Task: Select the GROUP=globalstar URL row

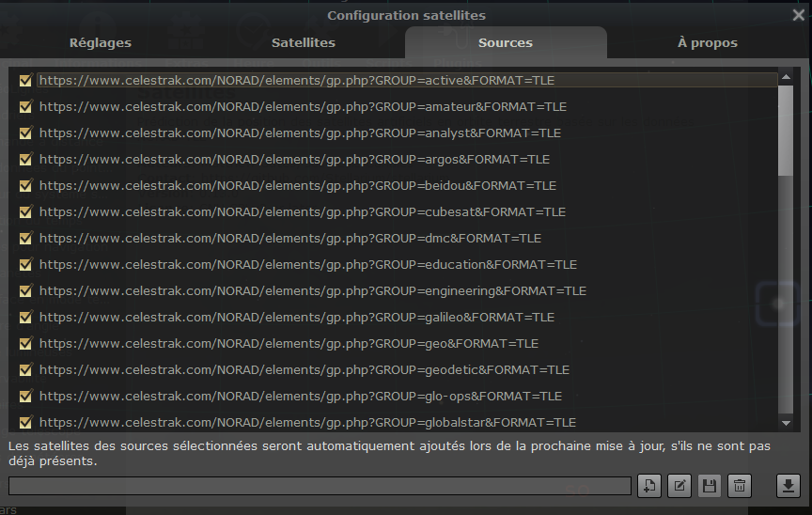Action: pyautogui.click(x=407, y=422)
